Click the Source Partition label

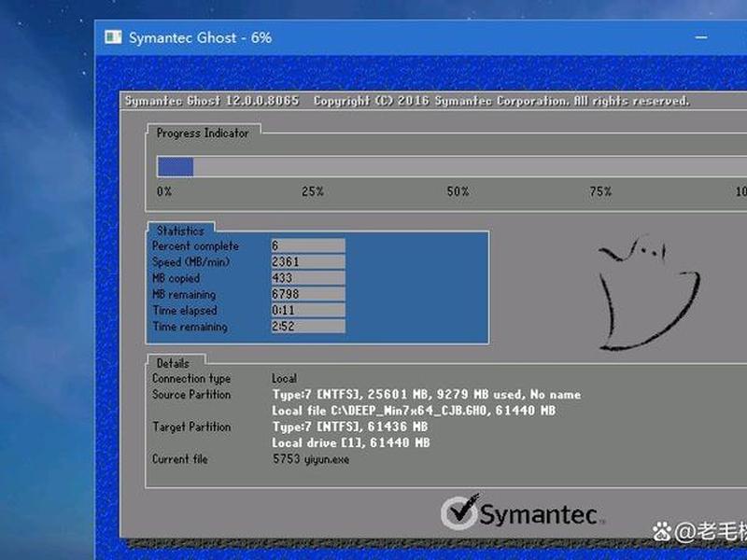[191, 395]
